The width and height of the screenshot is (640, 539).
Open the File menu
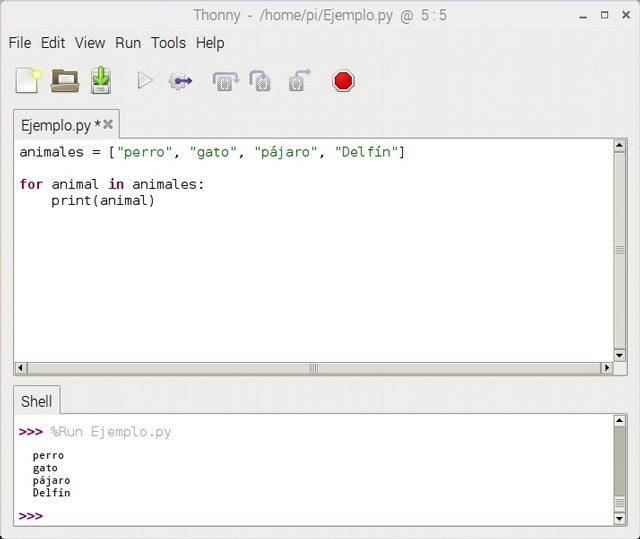20,43
